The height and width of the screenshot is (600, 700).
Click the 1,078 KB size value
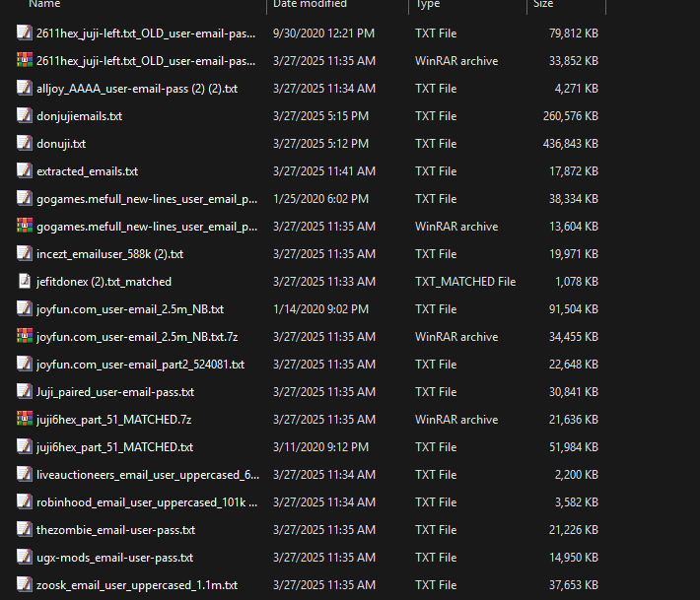click(577, 282)
